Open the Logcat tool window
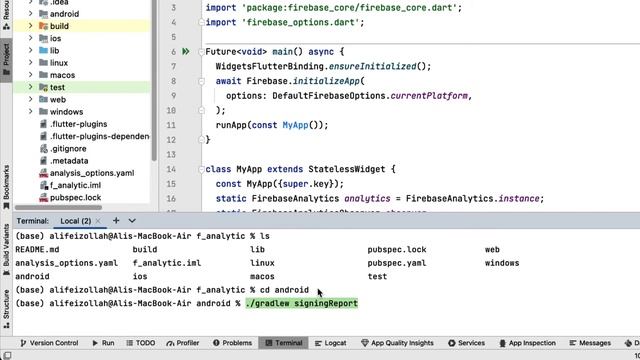 [331, 343]
